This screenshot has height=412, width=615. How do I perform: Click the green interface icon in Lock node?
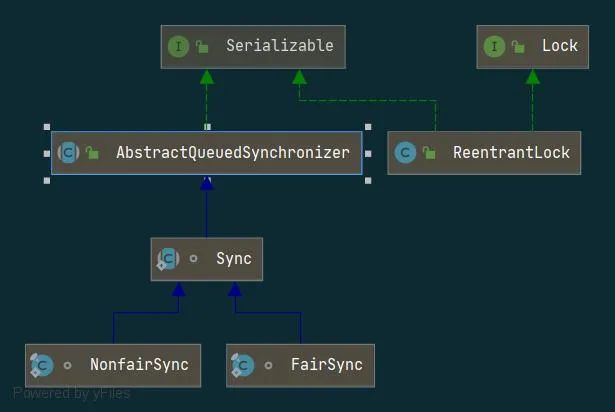(x=494, y=46)
